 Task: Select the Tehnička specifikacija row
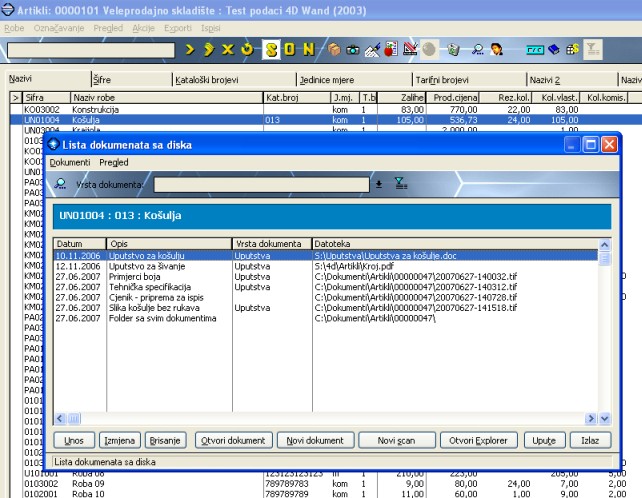click(326, 287)
